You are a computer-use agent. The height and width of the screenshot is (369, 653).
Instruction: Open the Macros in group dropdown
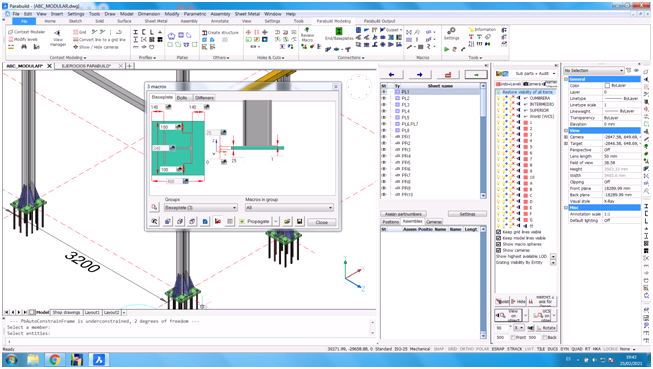289,207
